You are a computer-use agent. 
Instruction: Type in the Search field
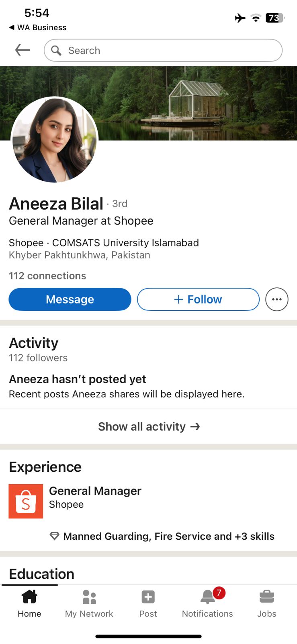(169, 50)
